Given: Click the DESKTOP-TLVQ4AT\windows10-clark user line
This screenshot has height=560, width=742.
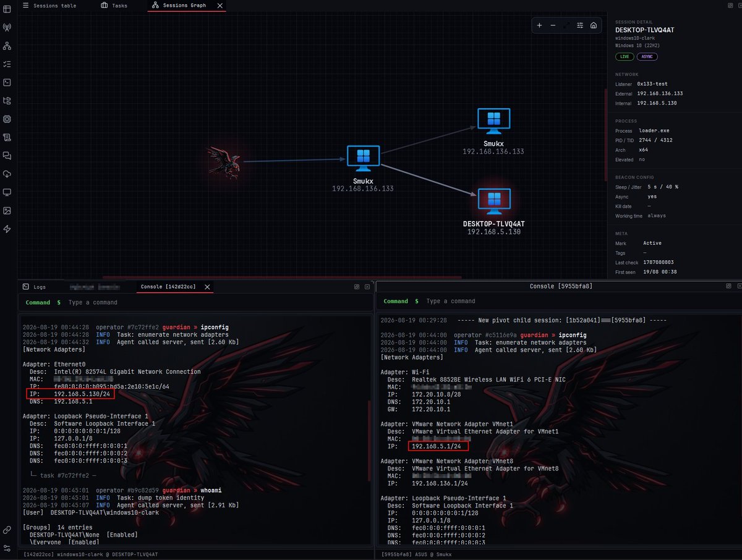Looking at the screenshot, I should click(x=91, y=512).
